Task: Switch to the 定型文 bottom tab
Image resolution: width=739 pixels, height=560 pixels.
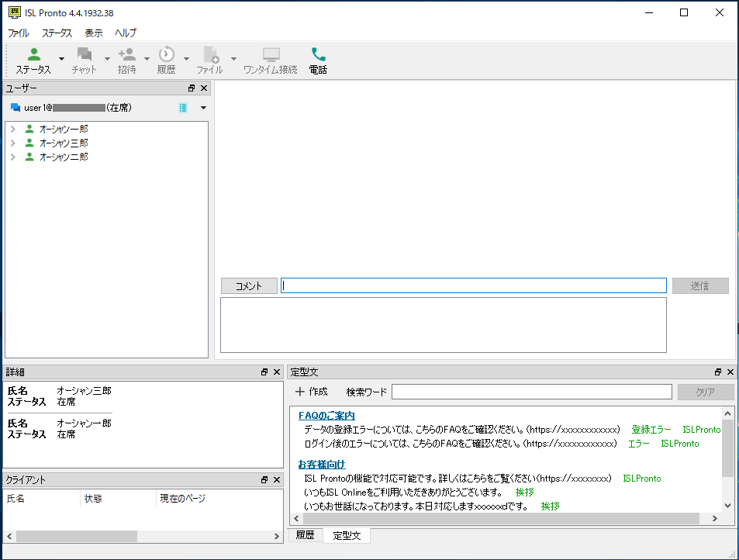Action: coord(347,535)
